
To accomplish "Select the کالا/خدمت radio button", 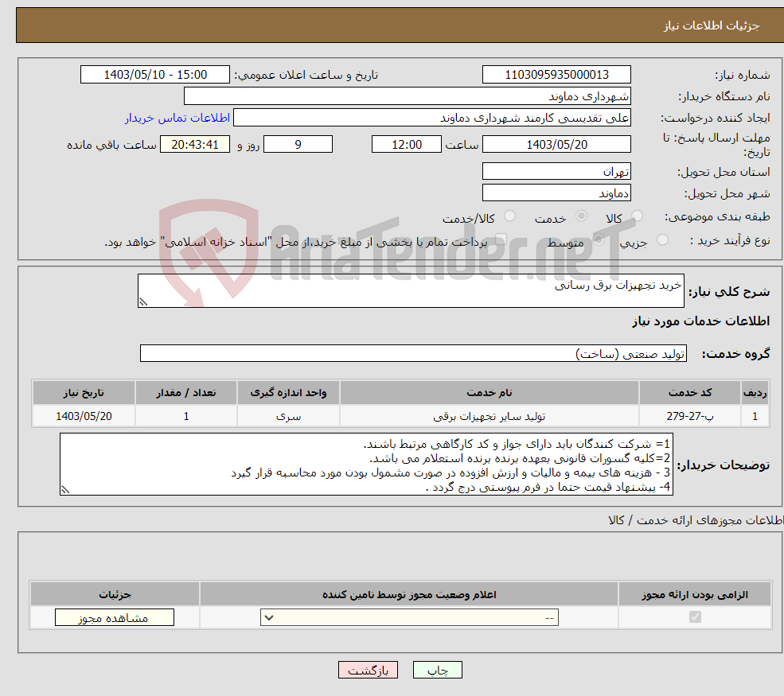I will (x=509, y=216).
